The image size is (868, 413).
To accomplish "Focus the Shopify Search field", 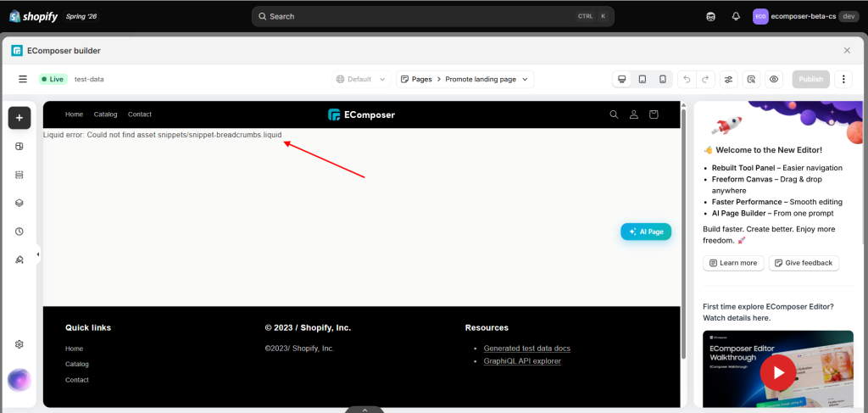I will [x=433, y=17].
